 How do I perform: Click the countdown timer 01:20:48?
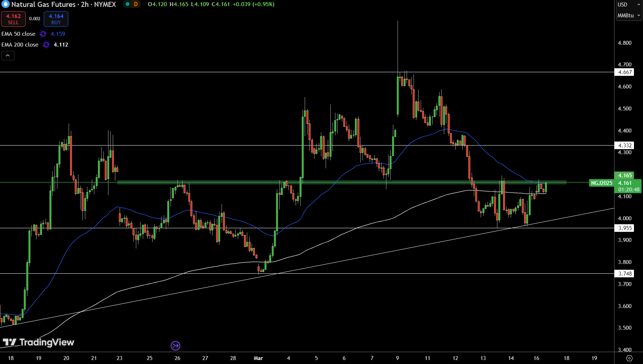(x=629, y=190)
